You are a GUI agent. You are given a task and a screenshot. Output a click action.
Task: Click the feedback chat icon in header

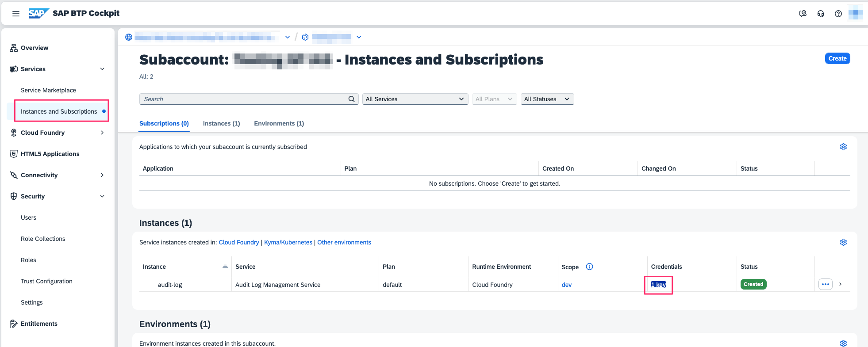click(803, 14)
